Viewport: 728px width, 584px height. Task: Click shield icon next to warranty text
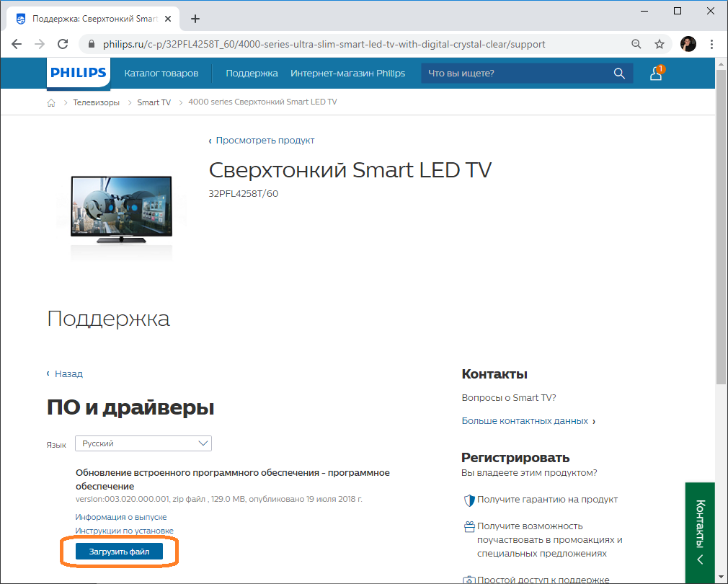pyautogui.click(x=469, y=500)
